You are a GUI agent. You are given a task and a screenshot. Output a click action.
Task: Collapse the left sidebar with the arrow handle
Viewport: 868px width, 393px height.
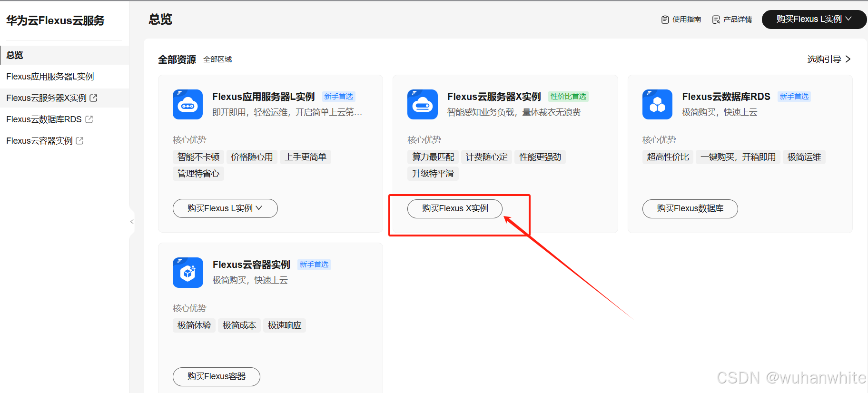(x=132, y=222)
